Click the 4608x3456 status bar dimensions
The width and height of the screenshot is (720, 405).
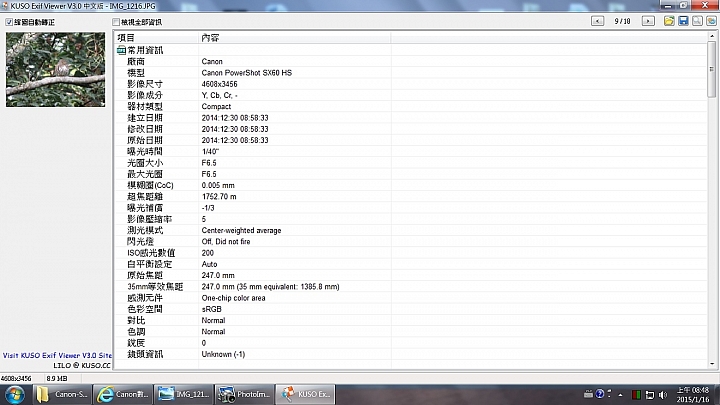[16, 378]
